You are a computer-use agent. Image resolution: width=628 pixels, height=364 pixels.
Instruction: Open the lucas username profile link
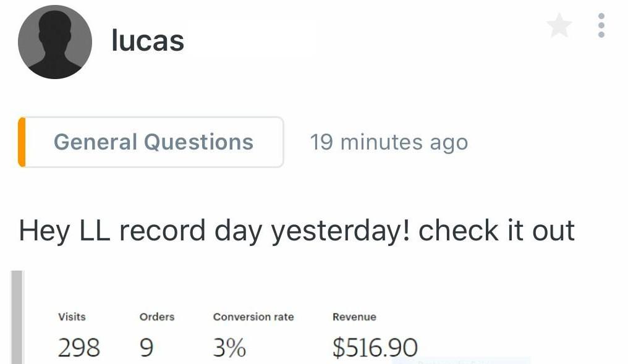(148, 41)
